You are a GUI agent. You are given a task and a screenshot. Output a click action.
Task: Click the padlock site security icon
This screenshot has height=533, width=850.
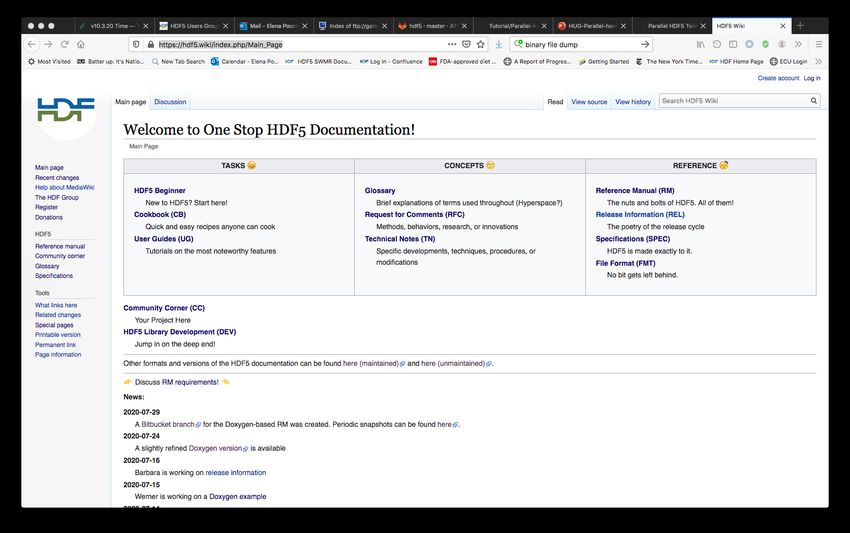coord(150,44)
